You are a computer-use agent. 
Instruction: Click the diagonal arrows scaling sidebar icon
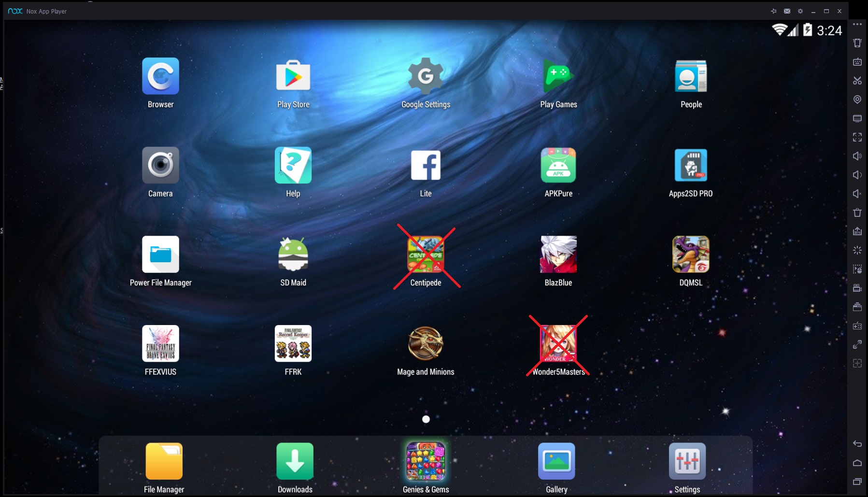(857, 344)
